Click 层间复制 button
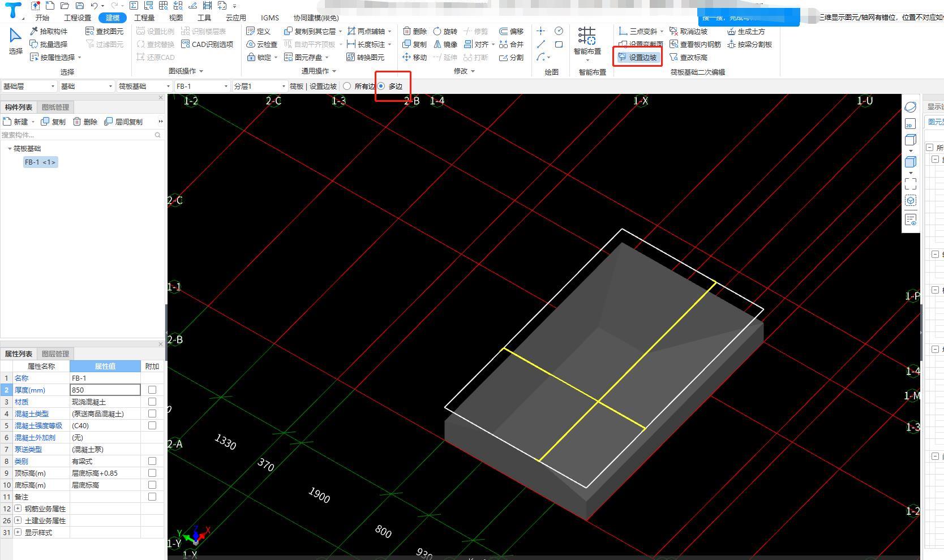The image size is (944, 560). click(124, 122)
